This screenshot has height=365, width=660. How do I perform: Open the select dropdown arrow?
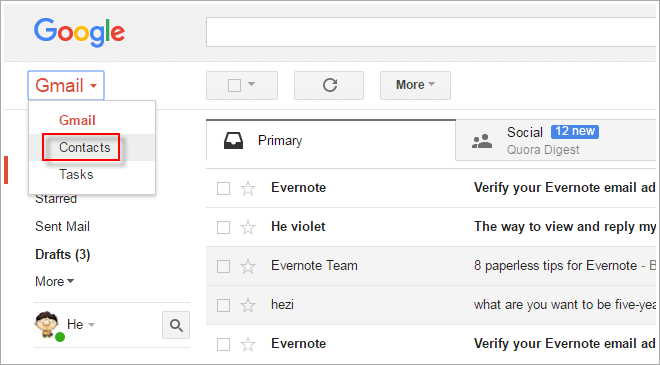coord(252,84)
